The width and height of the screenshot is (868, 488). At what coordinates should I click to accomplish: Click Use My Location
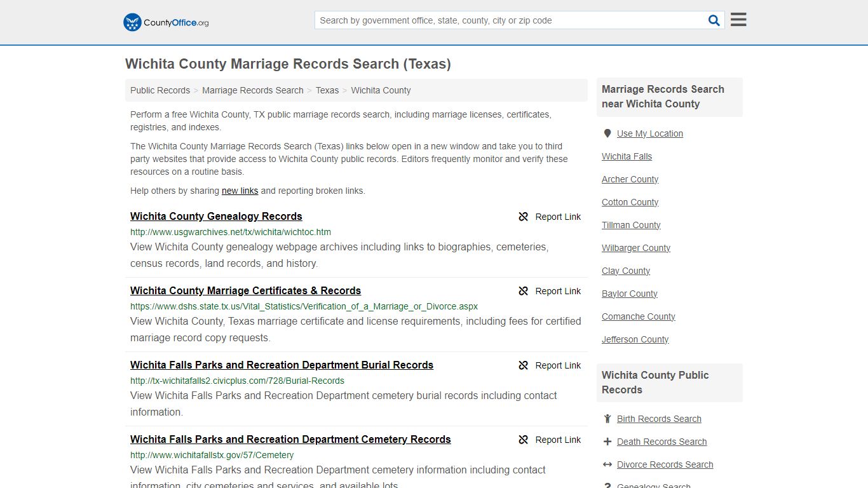[650, 133]
